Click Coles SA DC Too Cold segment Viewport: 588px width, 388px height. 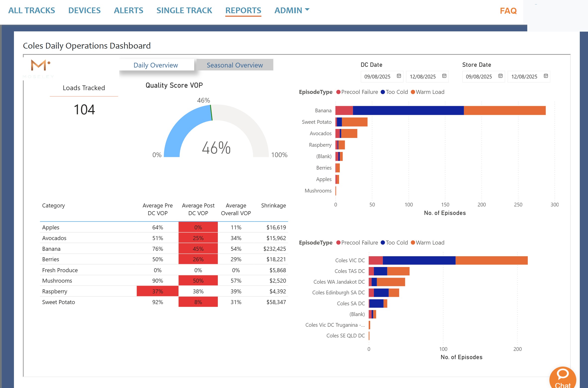click(x=376, y=303)
